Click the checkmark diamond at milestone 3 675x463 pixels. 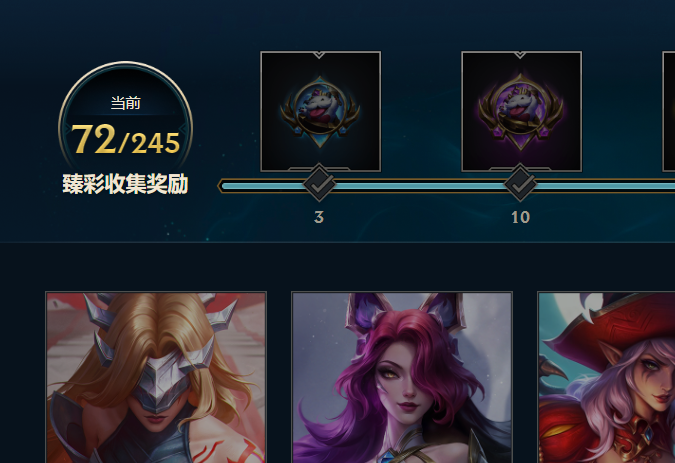[x=319, y=184]
